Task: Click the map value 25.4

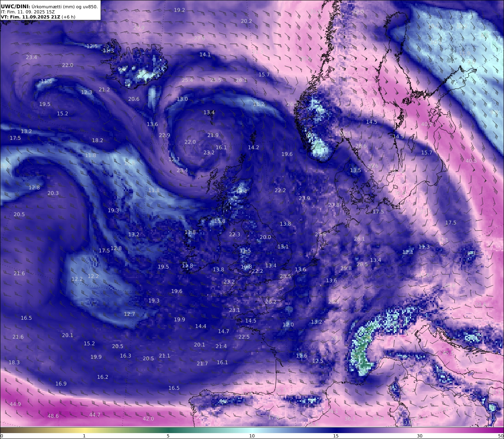Action: (x=187, y=80)
